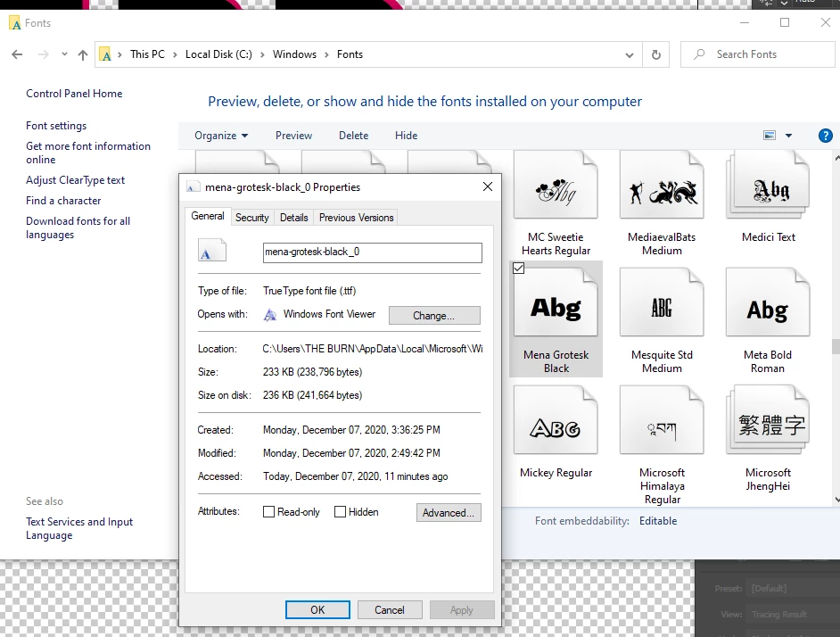The image size is (840, 637).
Task: Click the scroll up arrow of font list
Action: pos(836,158)
